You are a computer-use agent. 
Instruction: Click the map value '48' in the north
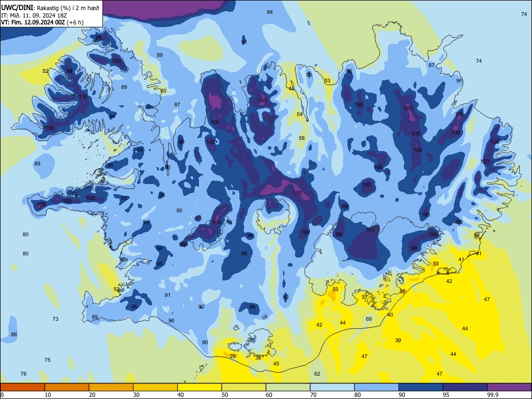[x=292, y=89]
